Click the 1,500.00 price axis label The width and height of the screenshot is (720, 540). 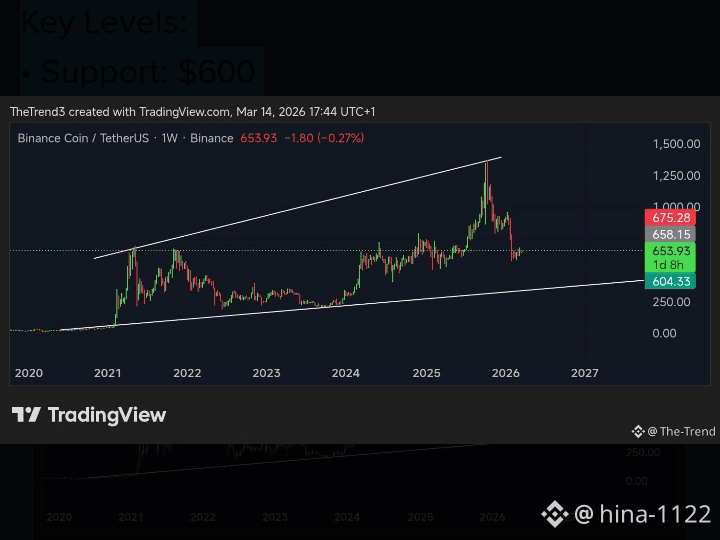point(676,144)
